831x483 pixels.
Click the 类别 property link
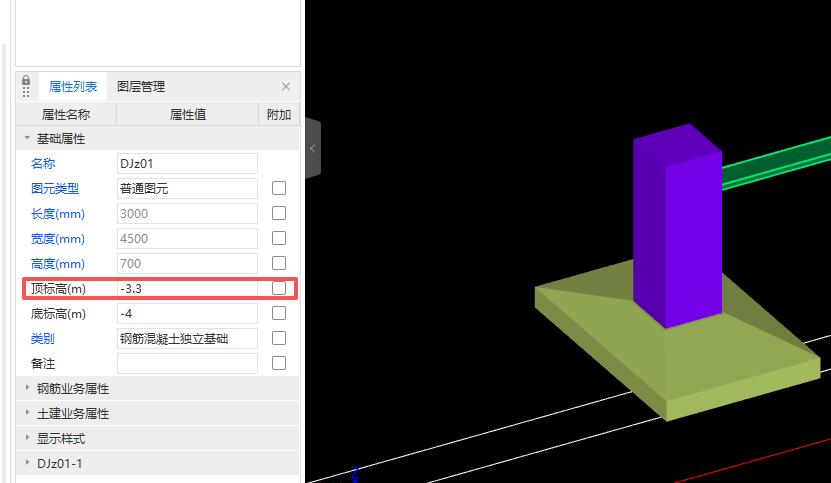43,338
